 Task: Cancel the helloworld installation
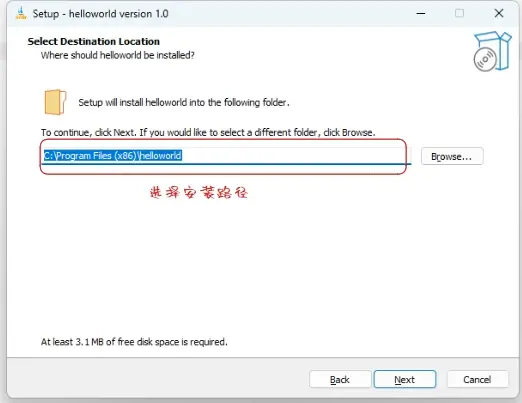[x=477, y=379]
